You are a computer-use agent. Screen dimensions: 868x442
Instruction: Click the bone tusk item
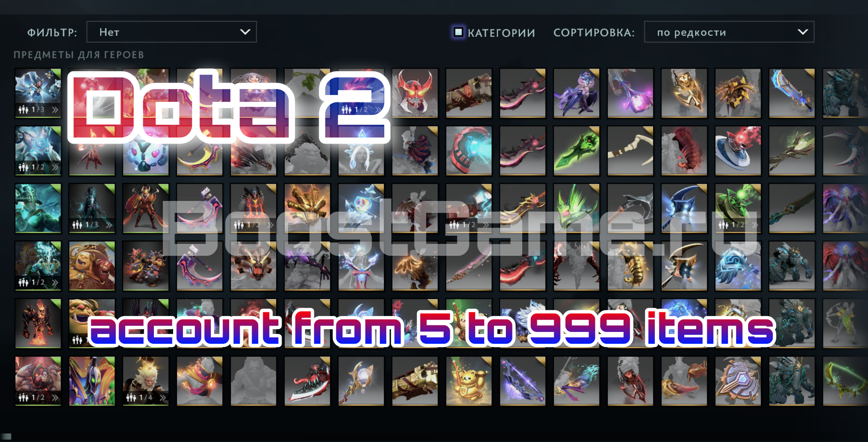(x=631, y=151)
